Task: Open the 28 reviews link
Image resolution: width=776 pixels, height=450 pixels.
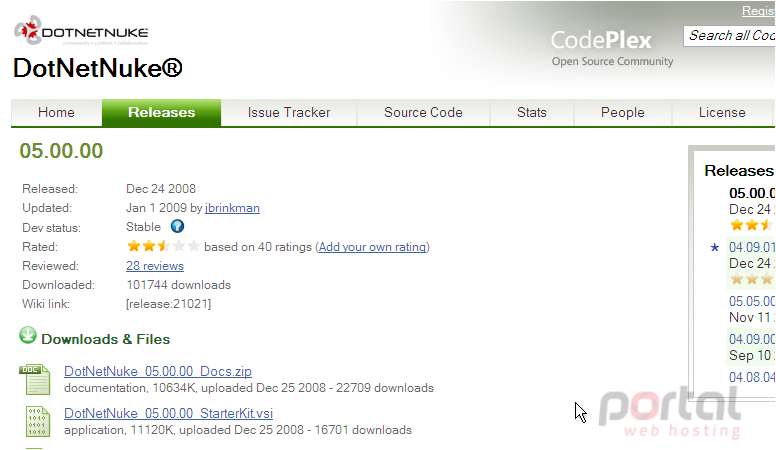Action: coord(155,266)
